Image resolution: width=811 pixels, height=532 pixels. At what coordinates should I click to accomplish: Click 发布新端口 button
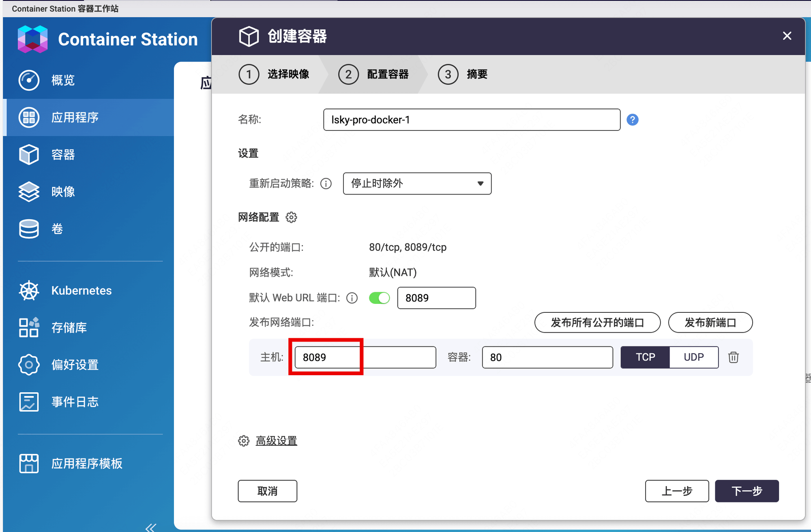coord(710,323)
